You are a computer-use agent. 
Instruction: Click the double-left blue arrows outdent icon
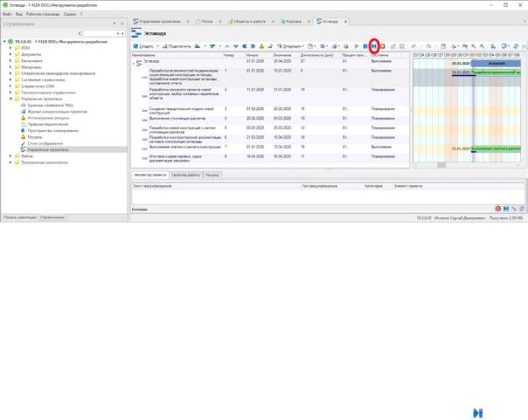(x=245, y=46)
